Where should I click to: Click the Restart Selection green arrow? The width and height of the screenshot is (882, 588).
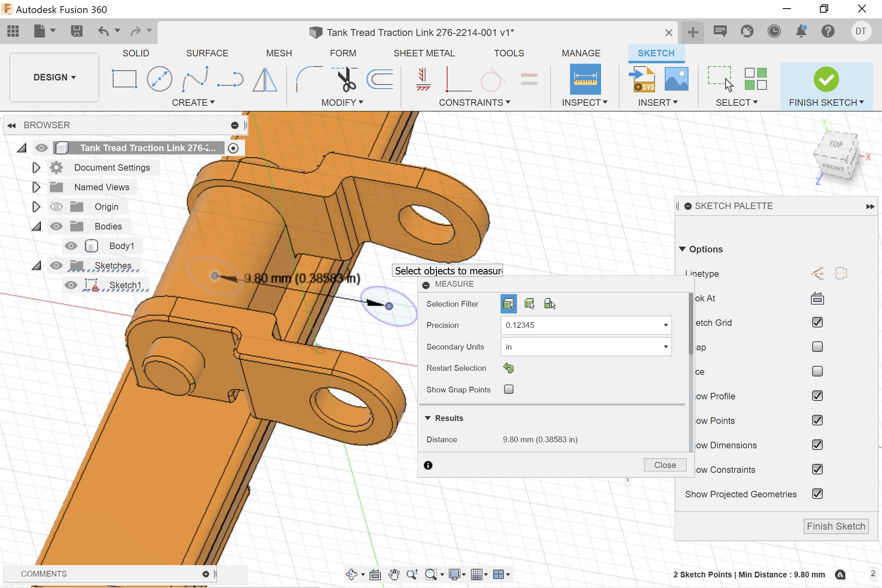coord(508,368)
